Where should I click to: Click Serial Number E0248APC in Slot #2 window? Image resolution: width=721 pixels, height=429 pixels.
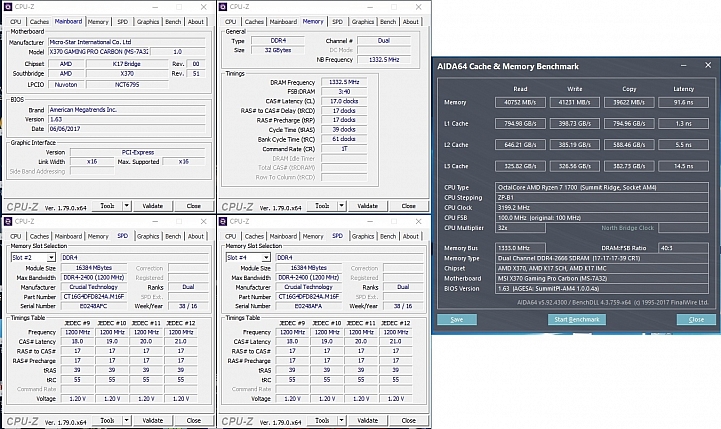pos(94,306)
